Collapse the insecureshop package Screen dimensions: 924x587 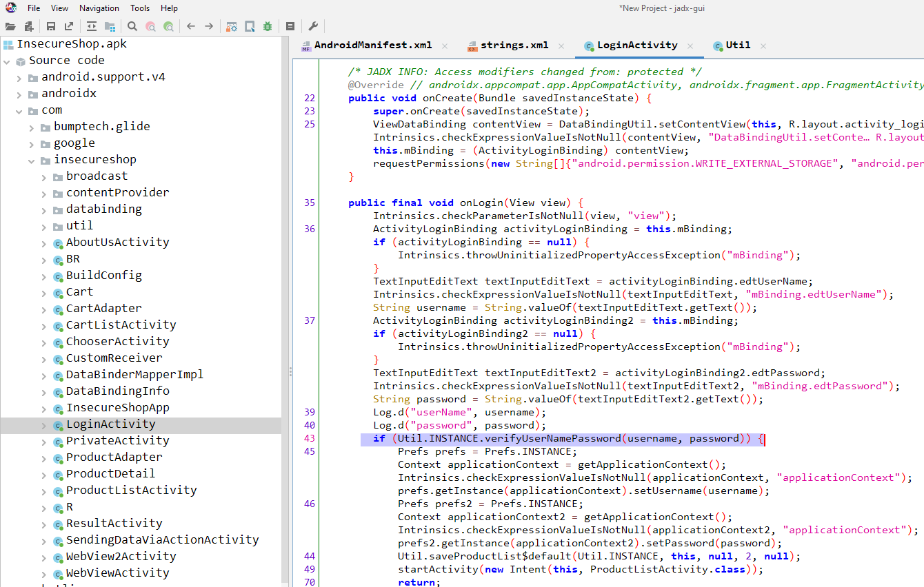(x=31, y=159)
